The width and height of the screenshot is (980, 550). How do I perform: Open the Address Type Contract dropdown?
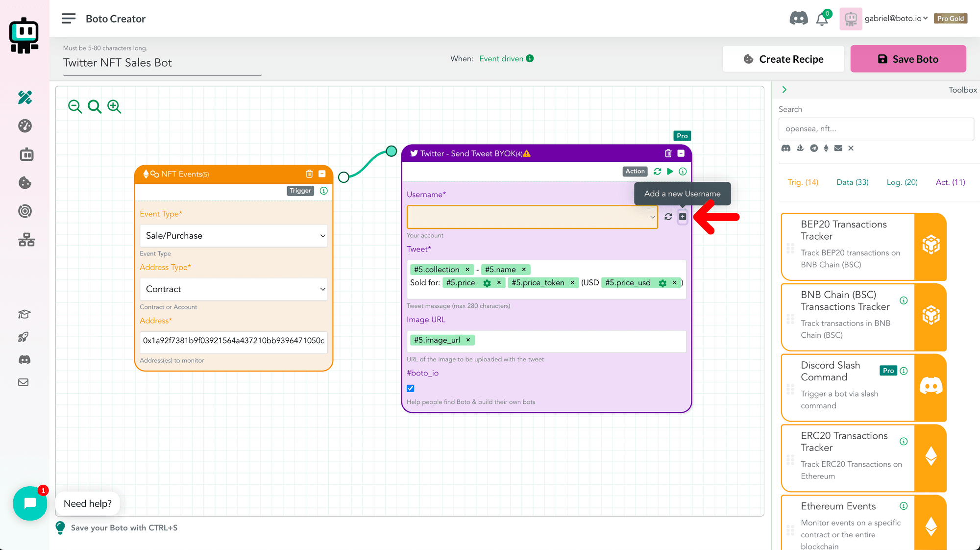[234, 289]
